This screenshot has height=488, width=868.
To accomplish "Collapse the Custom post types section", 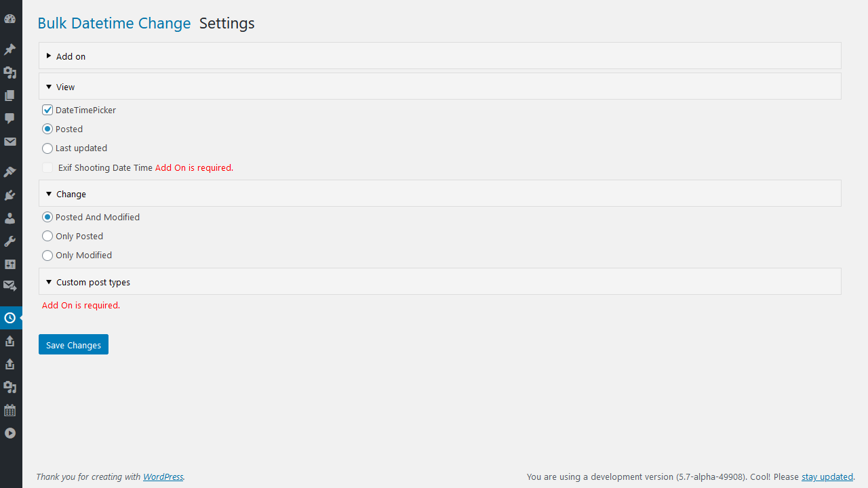I will pos(440,282).
